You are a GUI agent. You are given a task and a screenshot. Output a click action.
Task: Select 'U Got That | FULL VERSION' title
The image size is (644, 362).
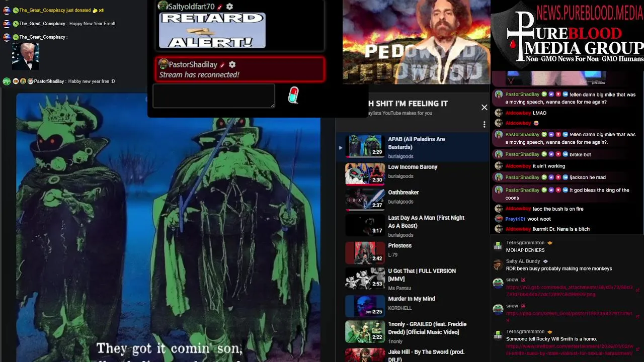point(422,275)
